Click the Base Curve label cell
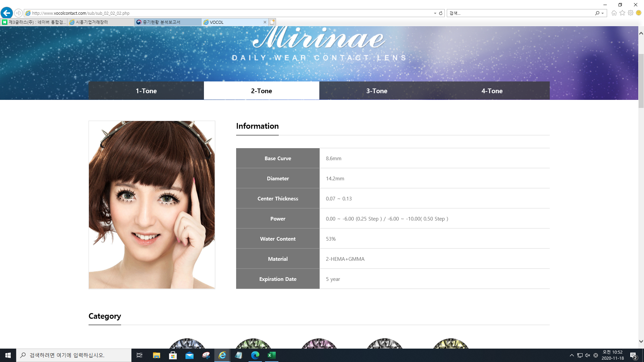The width and height of the screenshot is (644, 362). click(278, 158)
